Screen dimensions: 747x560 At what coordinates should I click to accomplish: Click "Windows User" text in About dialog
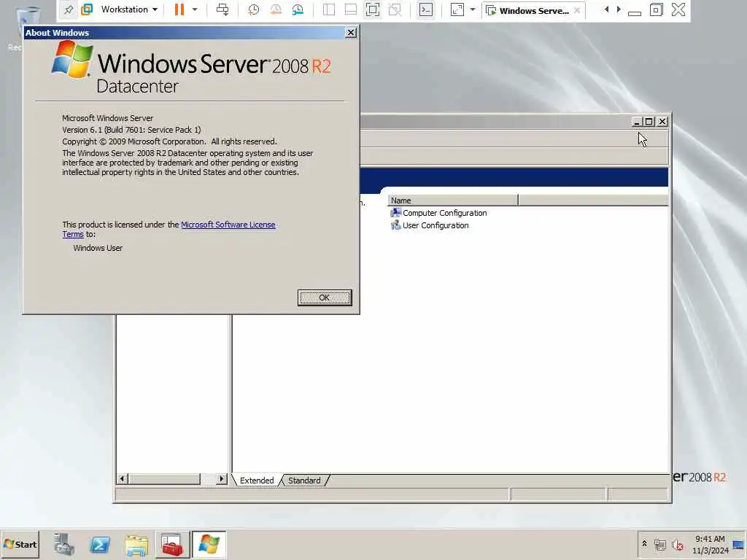click(98, 248)
